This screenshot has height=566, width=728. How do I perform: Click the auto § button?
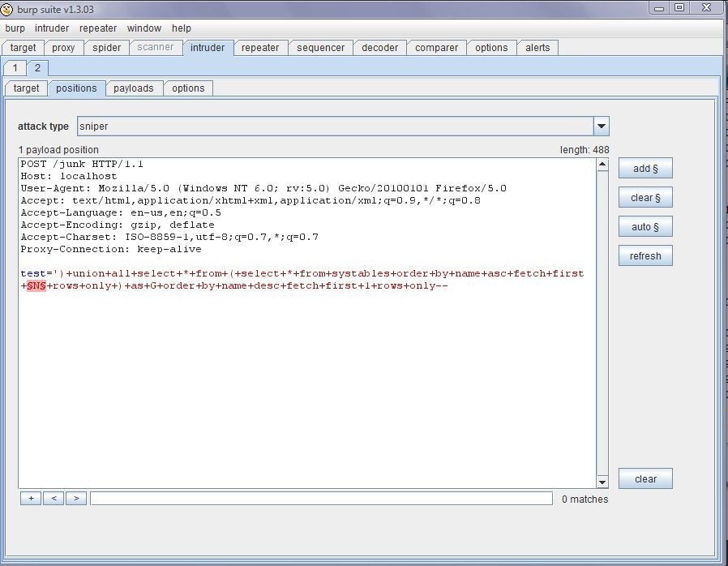pos(645,227)
